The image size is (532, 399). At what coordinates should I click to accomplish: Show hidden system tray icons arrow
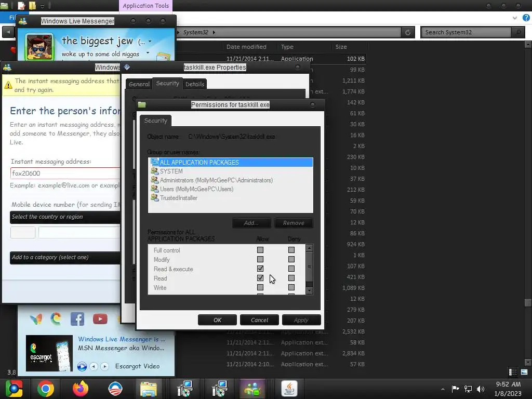pyautogui.click(x=443, y=389)
